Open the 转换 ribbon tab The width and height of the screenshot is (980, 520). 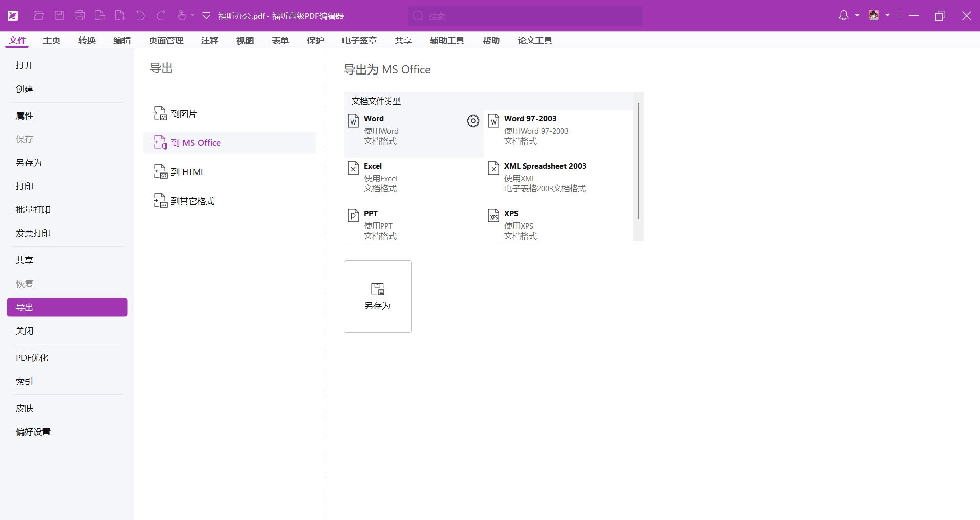click(87, 40)
